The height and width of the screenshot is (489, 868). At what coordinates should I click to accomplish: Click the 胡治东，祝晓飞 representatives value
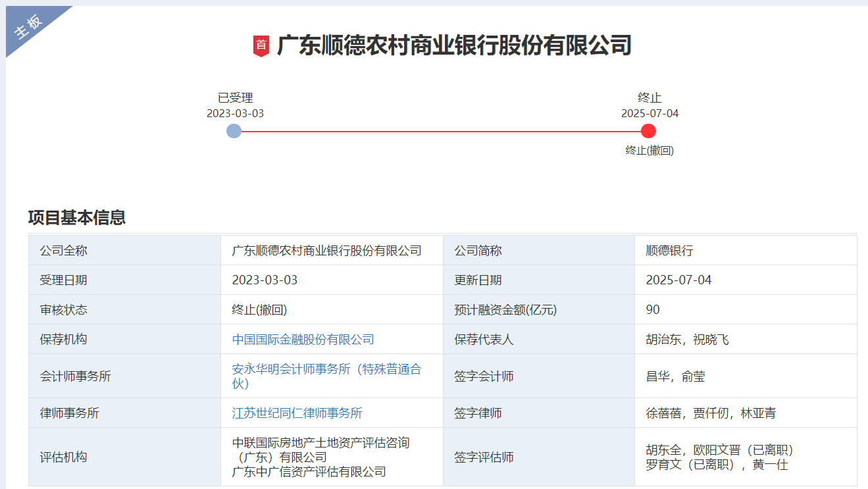point(688,340)
